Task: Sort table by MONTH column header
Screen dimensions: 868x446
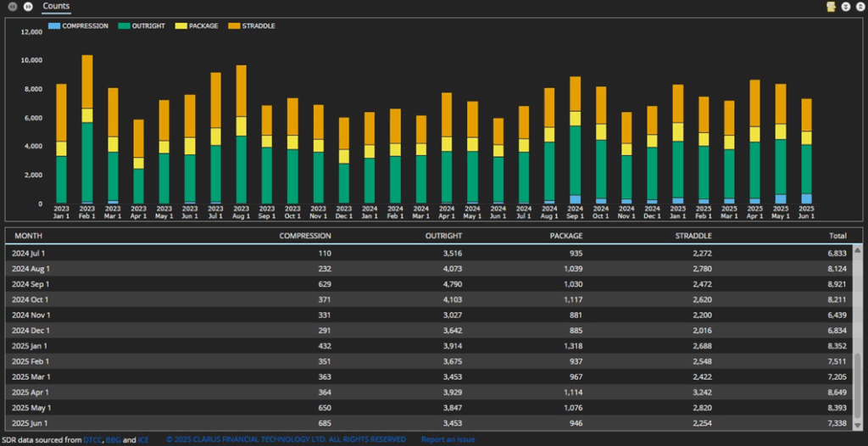Action: click(x=27, y=236)
